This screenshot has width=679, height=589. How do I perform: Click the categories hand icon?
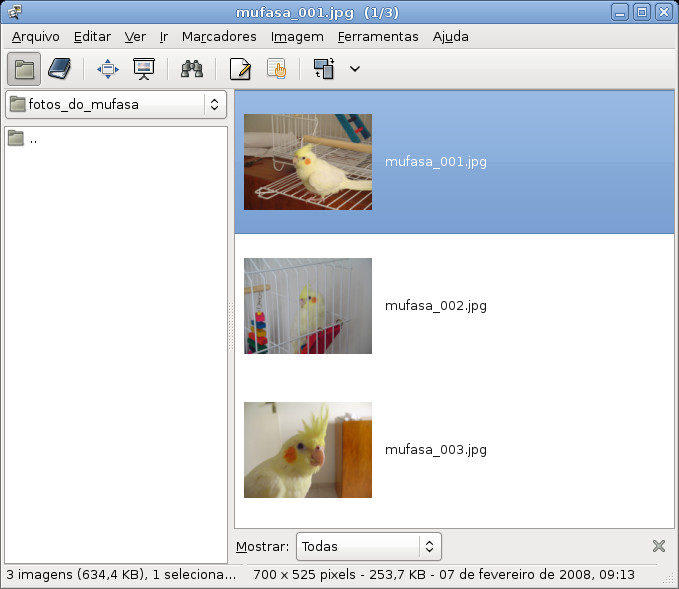pyautogui.click(x=276, y=69)
